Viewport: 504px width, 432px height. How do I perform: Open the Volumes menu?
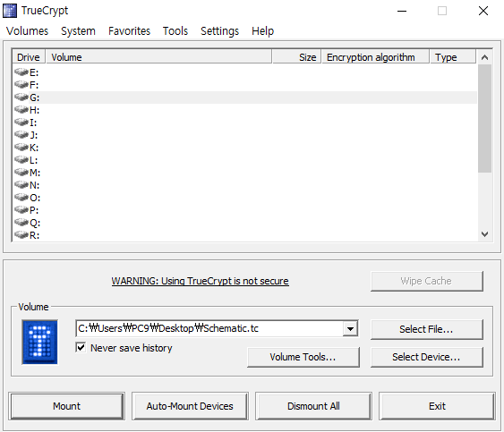coord(28,31)
